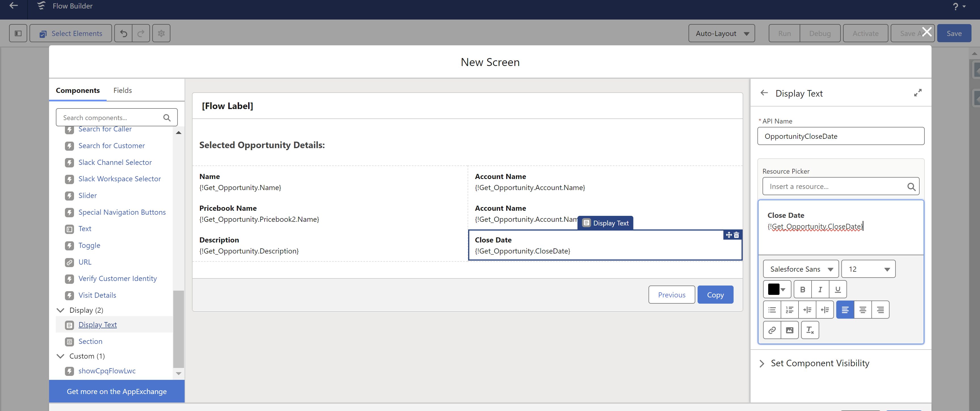Click the Run button
The width and height of the screenshot is (980, 411).
(x=784, y=33)
